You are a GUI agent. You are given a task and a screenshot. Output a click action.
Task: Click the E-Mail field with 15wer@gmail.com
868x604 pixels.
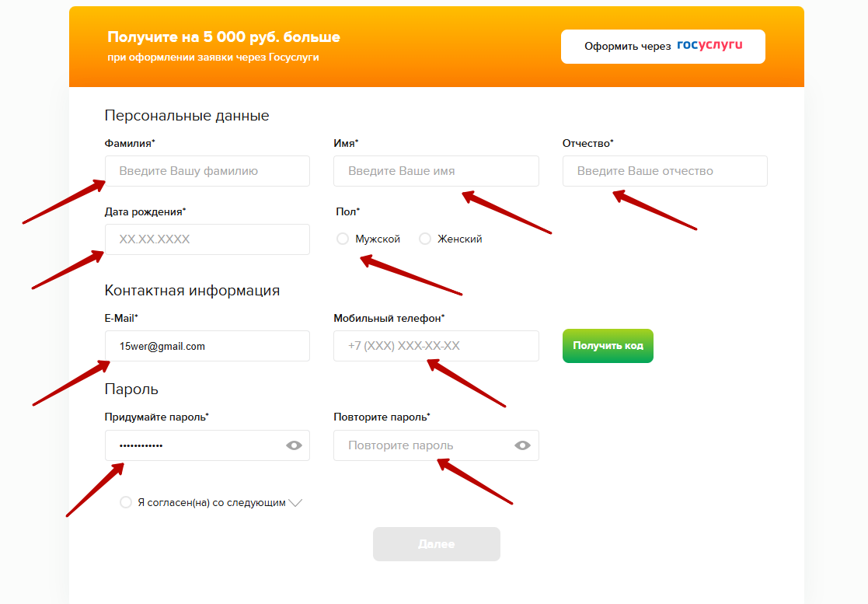tap(207, 346)
